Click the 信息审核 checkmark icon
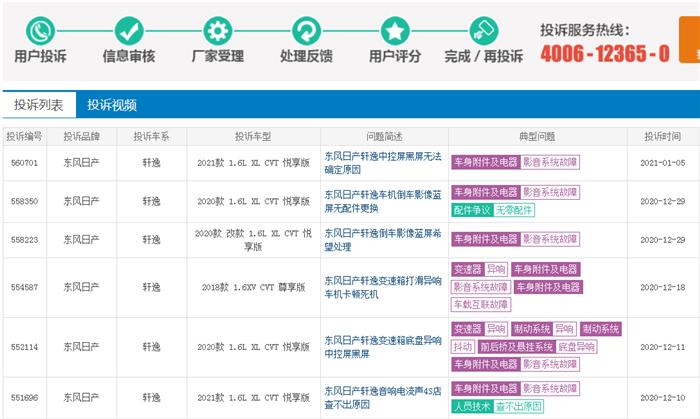700x419 pixels. coord(129,31)
